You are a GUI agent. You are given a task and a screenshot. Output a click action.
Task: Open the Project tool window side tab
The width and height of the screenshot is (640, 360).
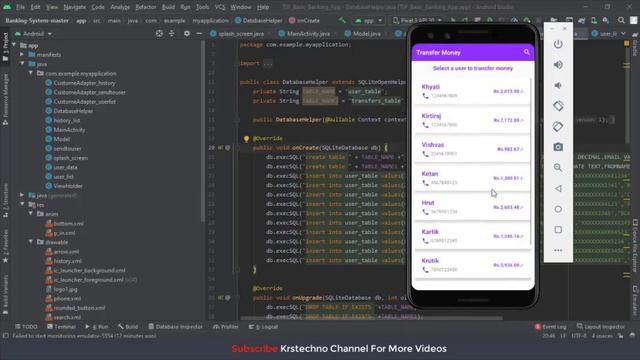(x=5, y=47)
